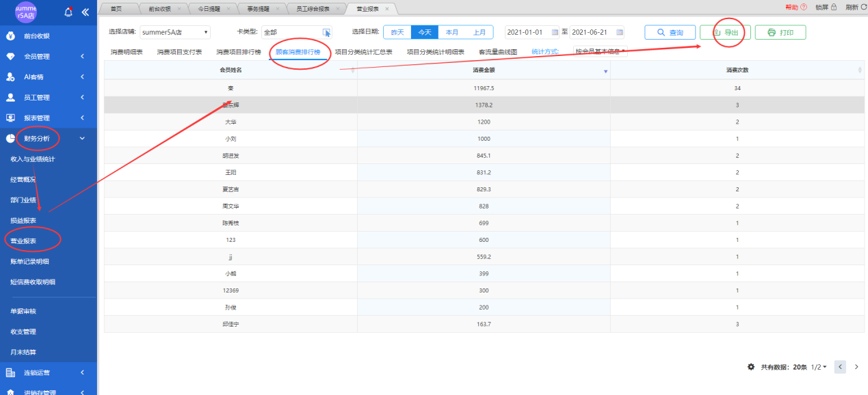The image size is (868, 395).
Task: Select 昨天 date range
Action: pos(397,32)
